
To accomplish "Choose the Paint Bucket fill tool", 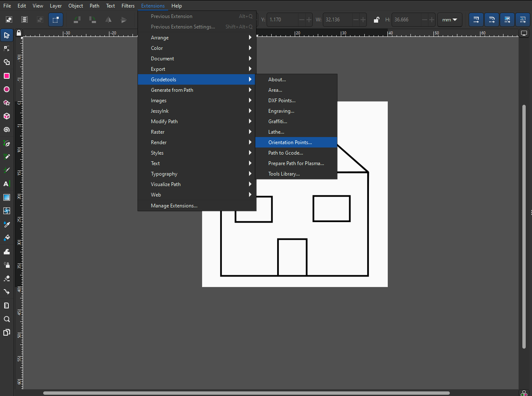I will pyautogui.click(x=7, y=238).
